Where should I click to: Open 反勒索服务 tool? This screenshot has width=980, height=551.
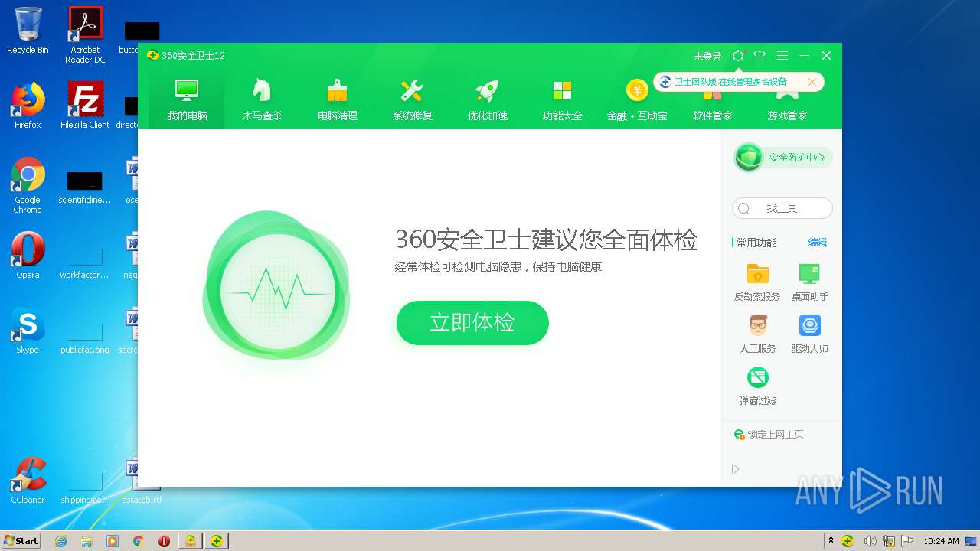[757, 282]
